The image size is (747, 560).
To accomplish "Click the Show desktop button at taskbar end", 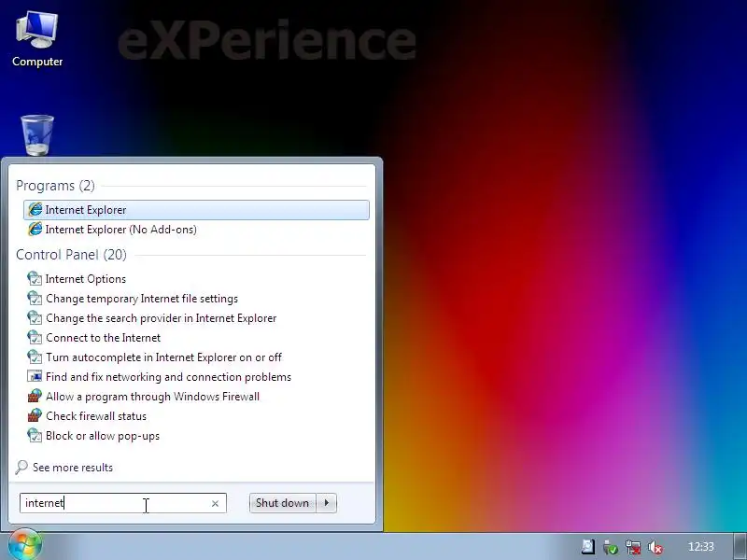I will (740, 547).
